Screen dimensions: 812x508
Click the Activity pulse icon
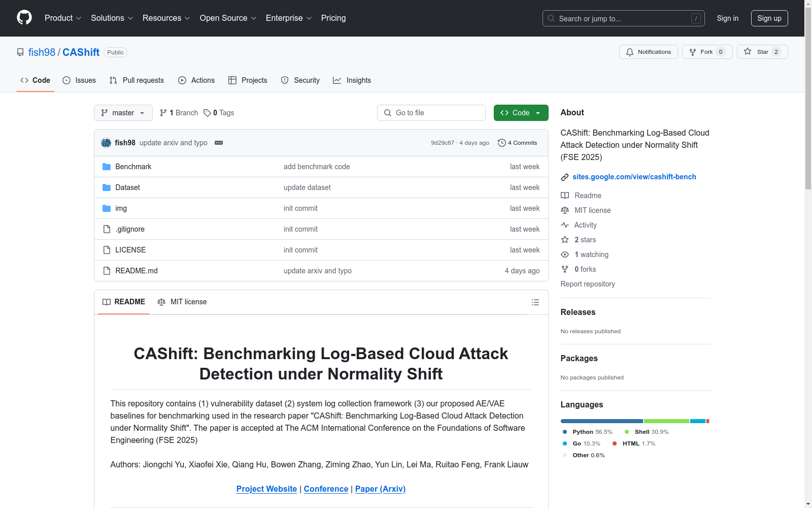(565, 225)
